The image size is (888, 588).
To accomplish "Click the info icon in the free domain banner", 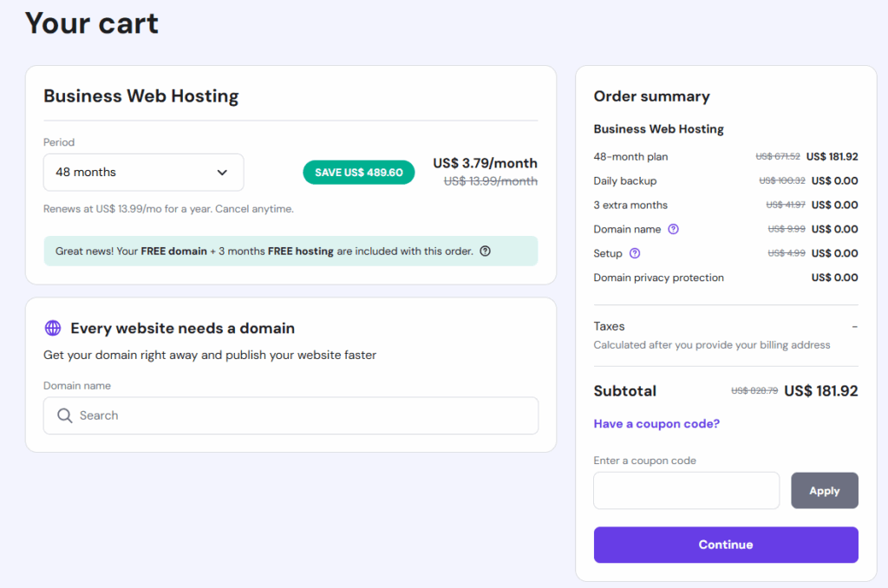I will [485, 251].
